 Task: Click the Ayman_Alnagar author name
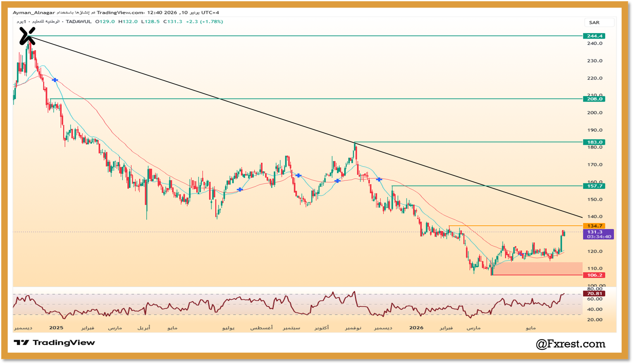(34, 13)
